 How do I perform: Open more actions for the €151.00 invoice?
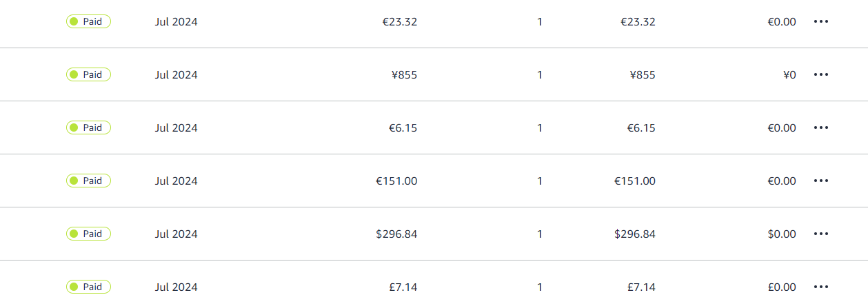[x=820, y=181]
